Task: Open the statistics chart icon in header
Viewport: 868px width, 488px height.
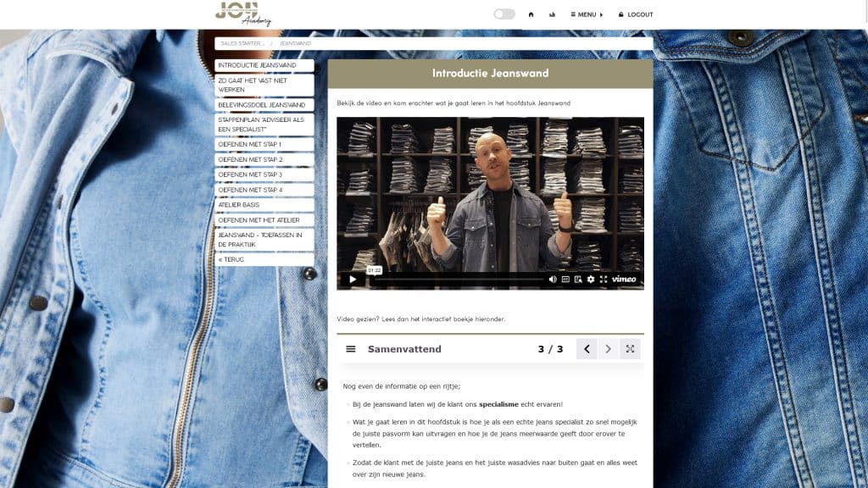Action: pos(552,14)
